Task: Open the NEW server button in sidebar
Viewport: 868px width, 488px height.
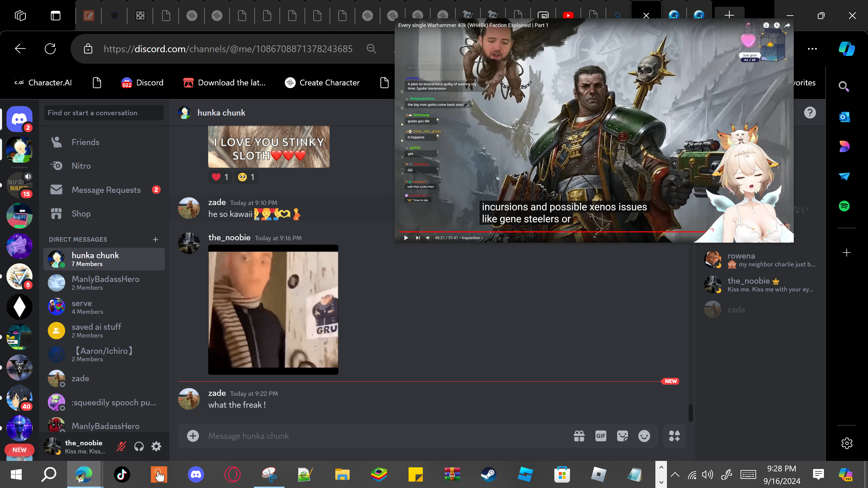Action: pos(19,450)
